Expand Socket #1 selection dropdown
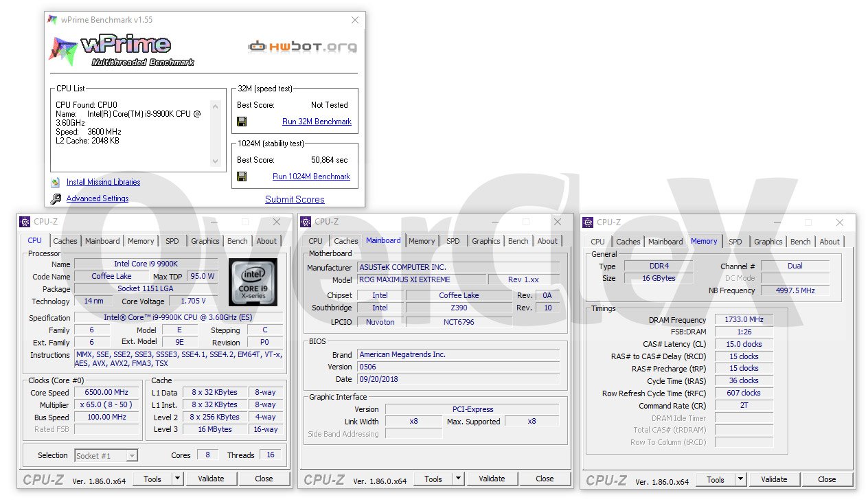The height and width of the screenshot is (504, 868). tap(132, 455)
